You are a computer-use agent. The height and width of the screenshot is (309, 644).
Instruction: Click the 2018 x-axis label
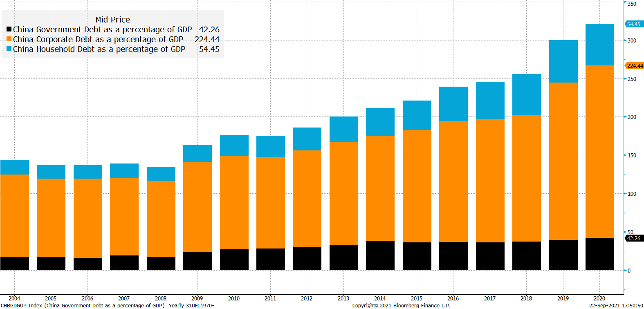click(526, 298)
